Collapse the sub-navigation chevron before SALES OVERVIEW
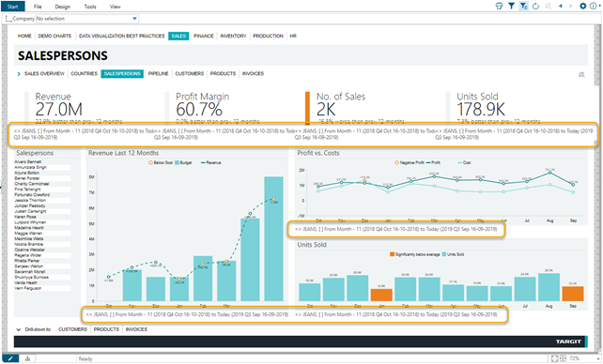Image resolution: width=603 pixels, height=364 pixels. pyautogui.click(x=19, y=74)
